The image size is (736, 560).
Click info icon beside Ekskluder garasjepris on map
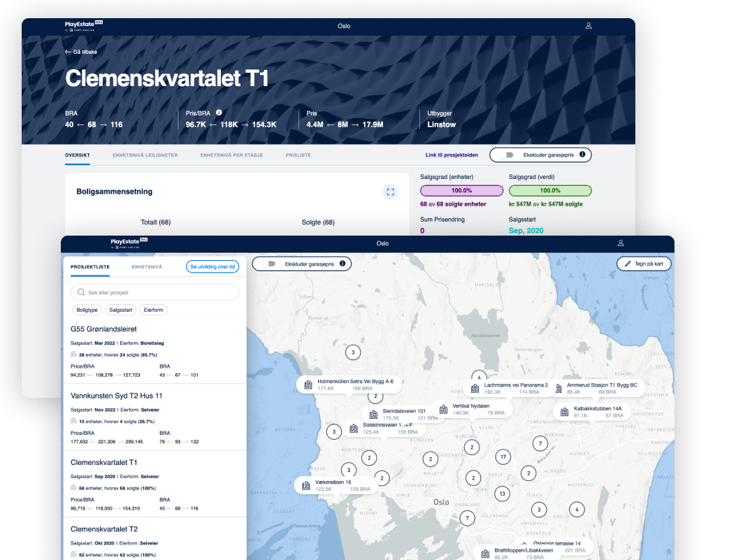click(x=342, y=264)
